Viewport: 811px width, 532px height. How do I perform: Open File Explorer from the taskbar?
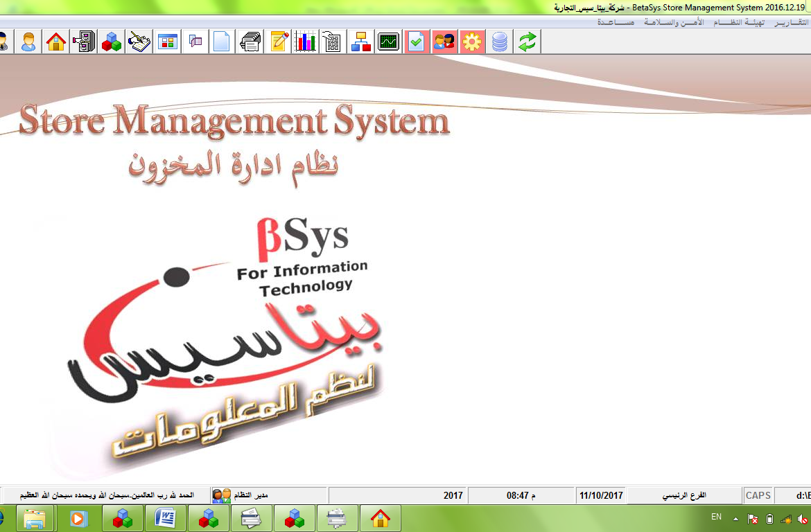coord(35,518)
